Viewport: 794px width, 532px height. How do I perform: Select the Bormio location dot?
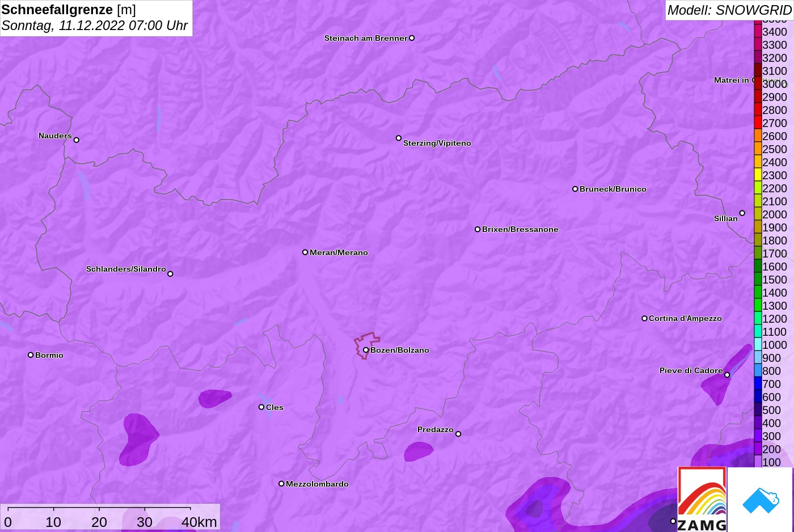point(31,355)
